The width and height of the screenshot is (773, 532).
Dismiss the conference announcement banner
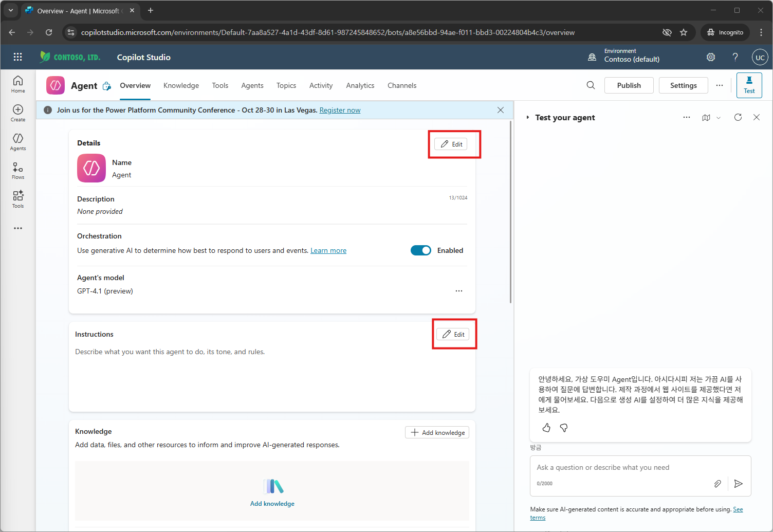click(501, 110)
